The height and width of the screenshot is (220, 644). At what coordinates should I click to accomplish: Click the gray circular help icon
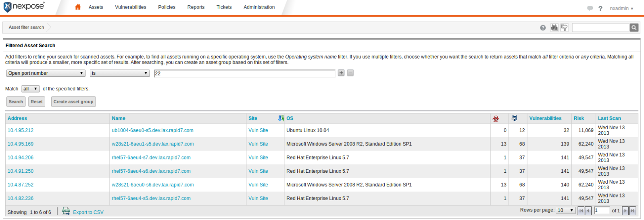pyautogui.click(x=543, y=28)
